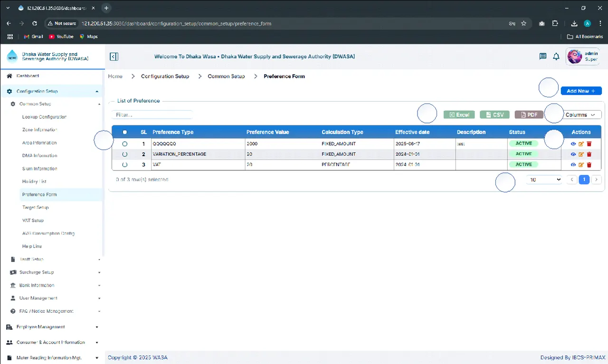This screenshot has width=608, height=364.
Task: Open VAT Setup in the sidebar
Action: pyautogui.click(x=33, y=221)
